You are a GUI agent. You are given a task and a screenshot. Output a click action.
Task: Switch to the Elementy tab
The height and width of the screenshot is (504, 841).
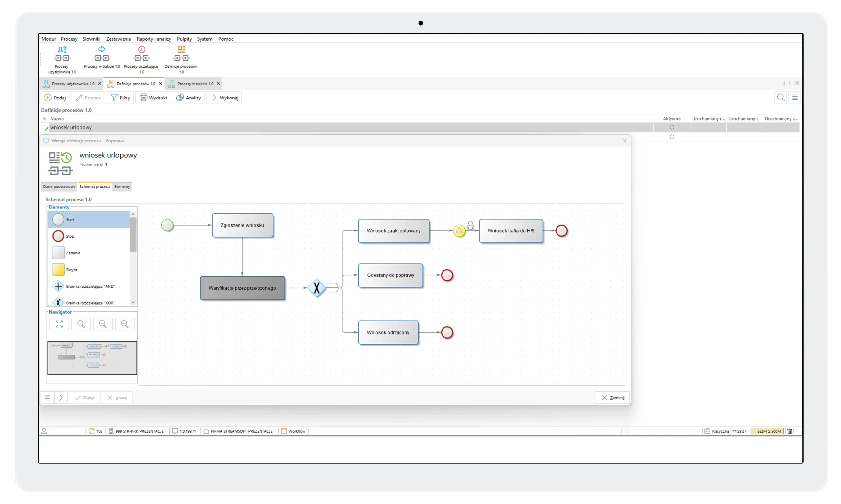click(x=122, y=186)
